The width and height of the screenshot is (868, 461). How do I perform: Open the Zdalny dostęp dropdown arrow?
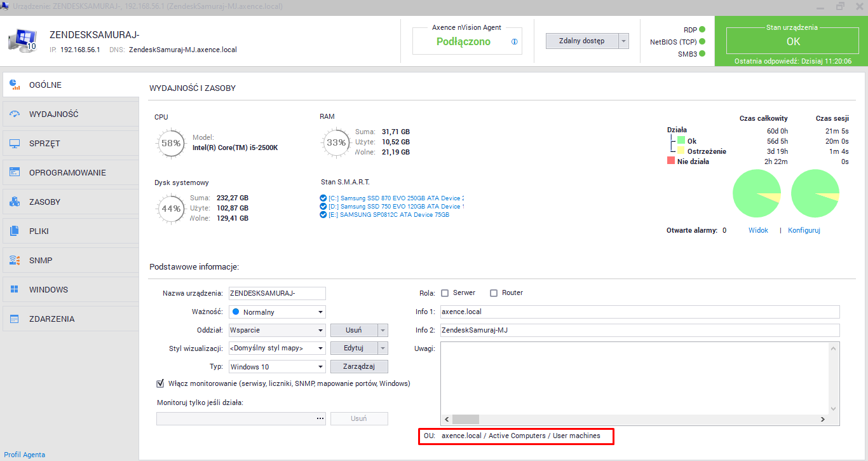(623, 41)
